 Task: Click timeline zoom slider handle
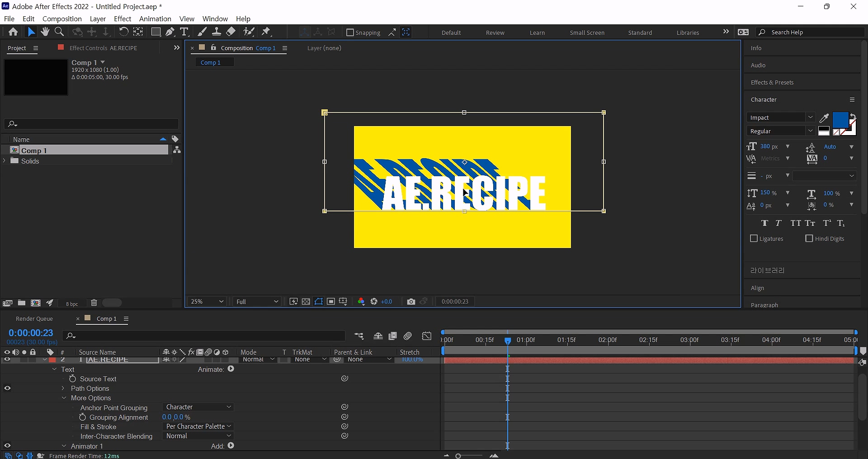(458, 456)
